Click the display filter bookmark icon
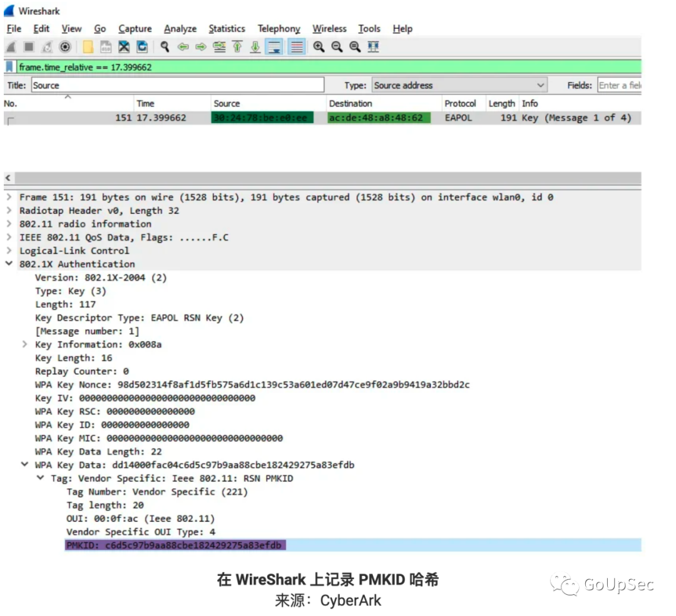The width and height of the screenshot is (676, 616). pos(9,67)
